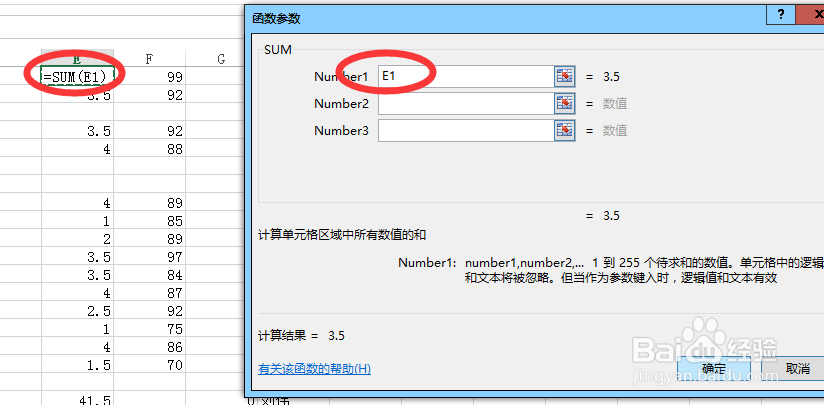Select the cell with value 88
The width and height of the screenshot is (824, 405).
click(x=149, y=149)
